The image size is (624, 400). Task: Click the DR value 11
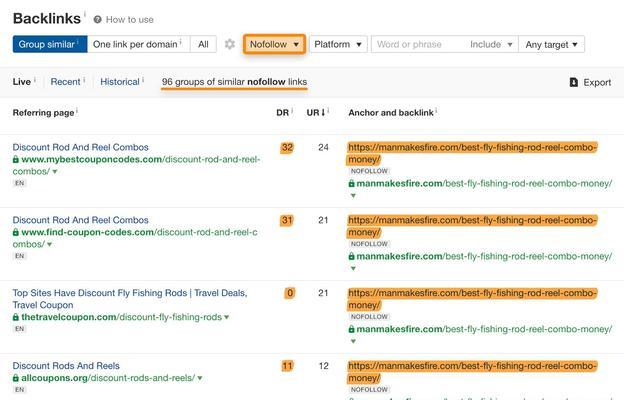(x=287, y=366)
